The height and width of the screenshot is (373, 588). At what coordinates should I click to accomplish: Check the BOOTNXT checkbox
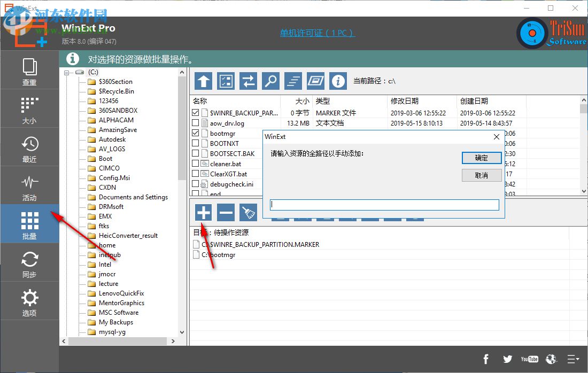tap(195, 143)
